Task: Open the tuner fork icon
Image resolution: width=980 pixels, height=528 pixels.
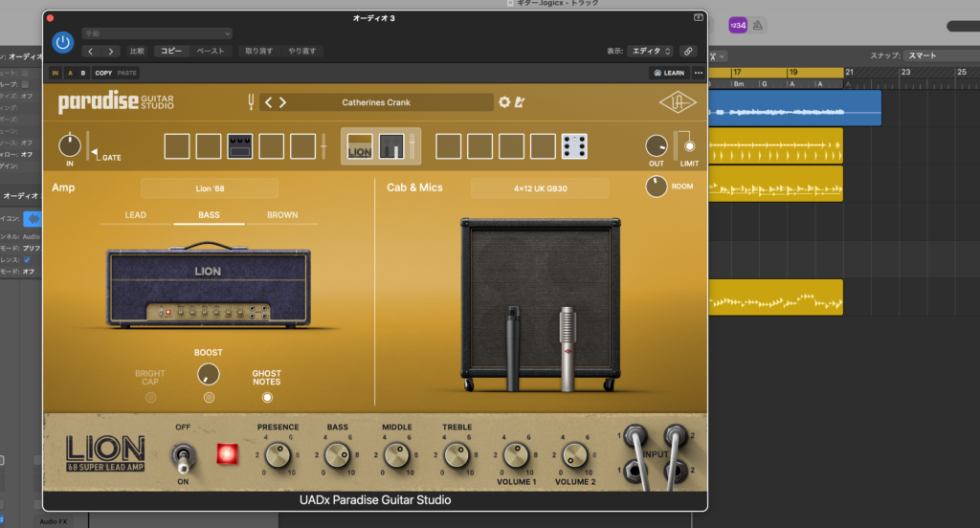Action: [253, 102]
